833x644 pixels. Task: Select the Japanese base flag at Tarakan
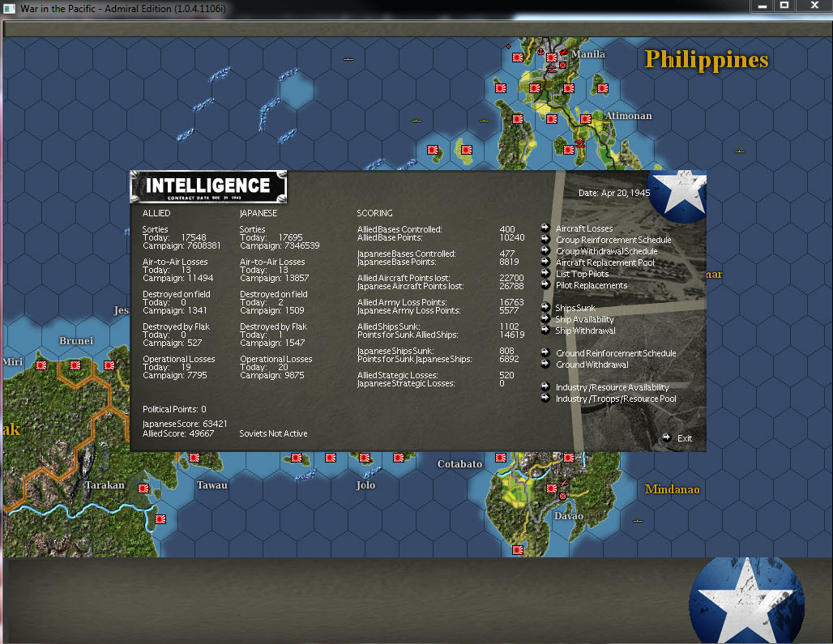click(x=143, y=488)
